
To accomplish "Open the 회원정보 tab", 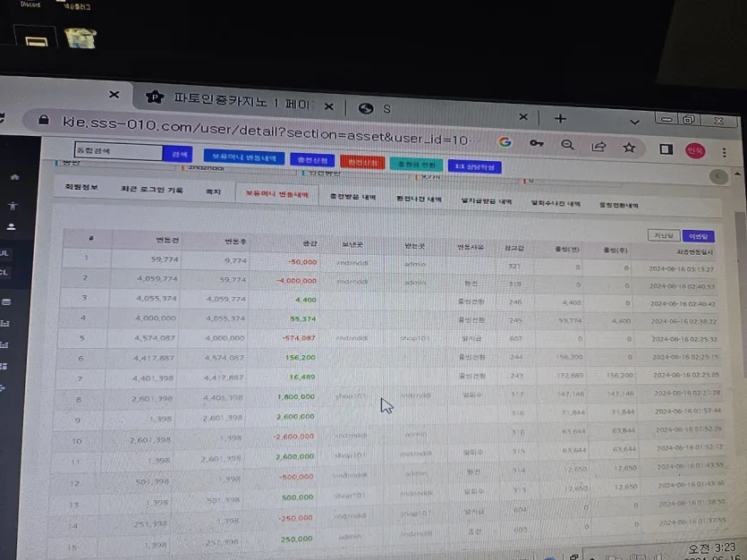I will [x=81, y=187].
